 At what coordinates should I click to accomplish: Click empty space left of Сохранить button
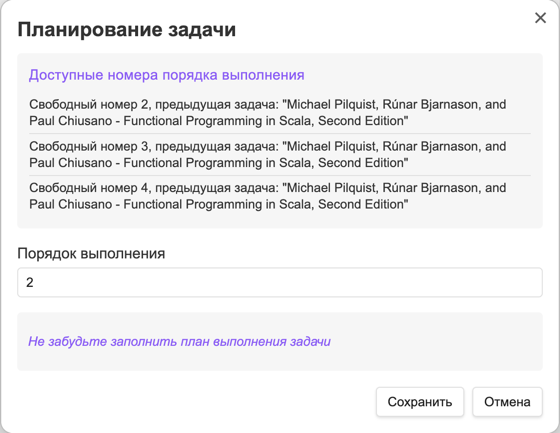[196, 402]
